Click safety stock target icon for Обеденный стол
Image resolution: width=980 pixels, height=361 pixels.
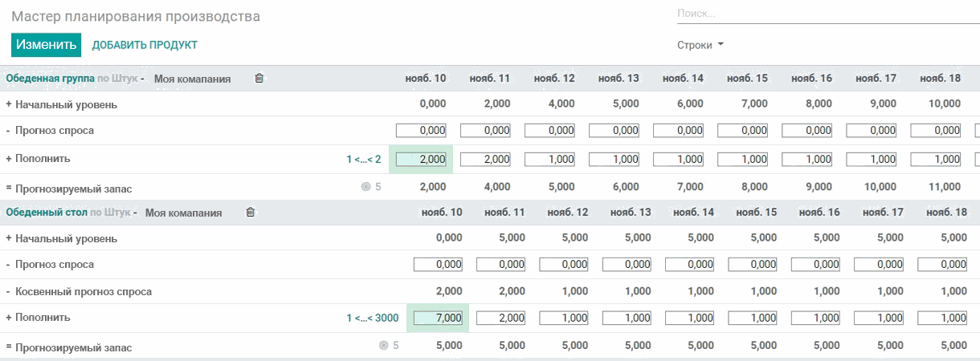383,347
